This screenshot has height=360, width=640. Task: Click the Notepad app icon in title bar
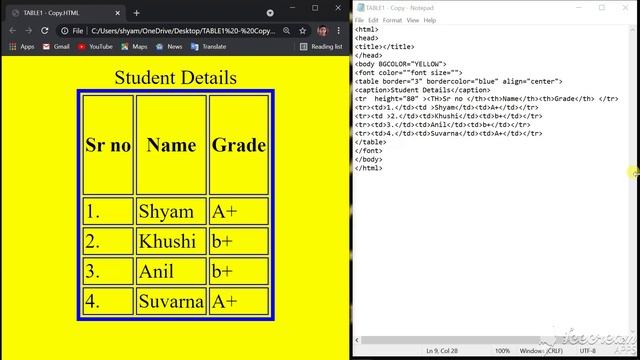(x=360, y=8)
